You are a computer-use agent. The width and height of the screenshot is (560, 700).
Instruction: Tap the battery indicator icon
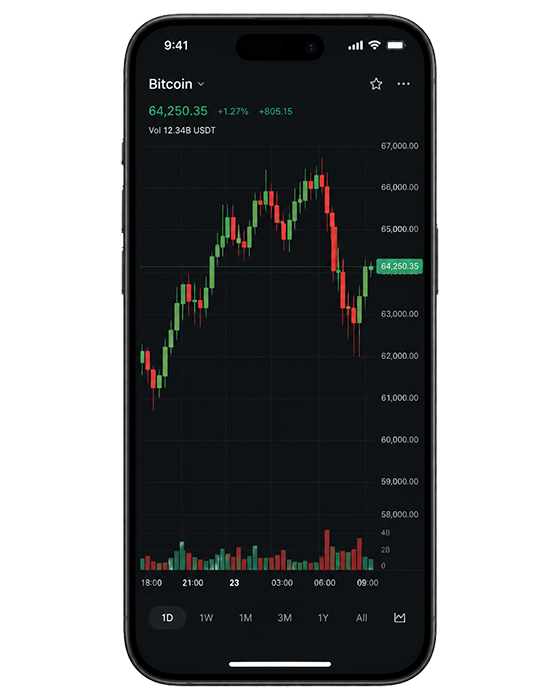point(396,45)
